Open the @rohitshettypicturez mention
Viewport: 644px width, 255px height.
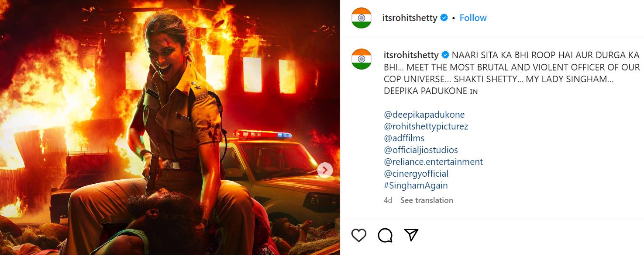click(x=426, y=126)
